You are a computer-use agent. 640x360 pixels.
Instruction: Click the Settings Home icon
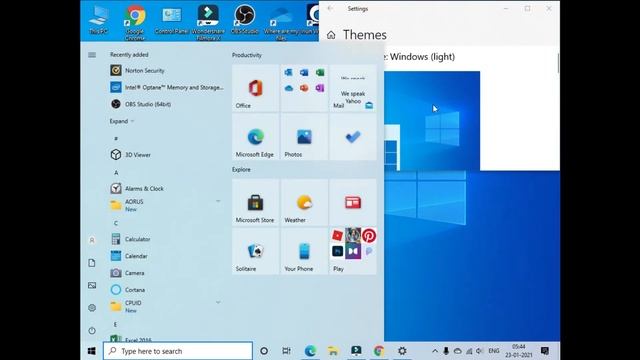(331, 35)
